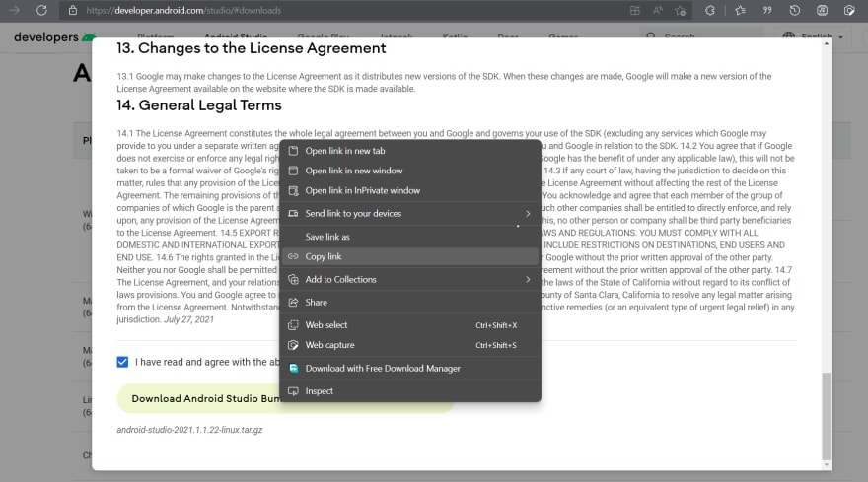The width and height of the screenshot is (868, 482).
Task: Click the Send link devices icon
Action: 293,214
